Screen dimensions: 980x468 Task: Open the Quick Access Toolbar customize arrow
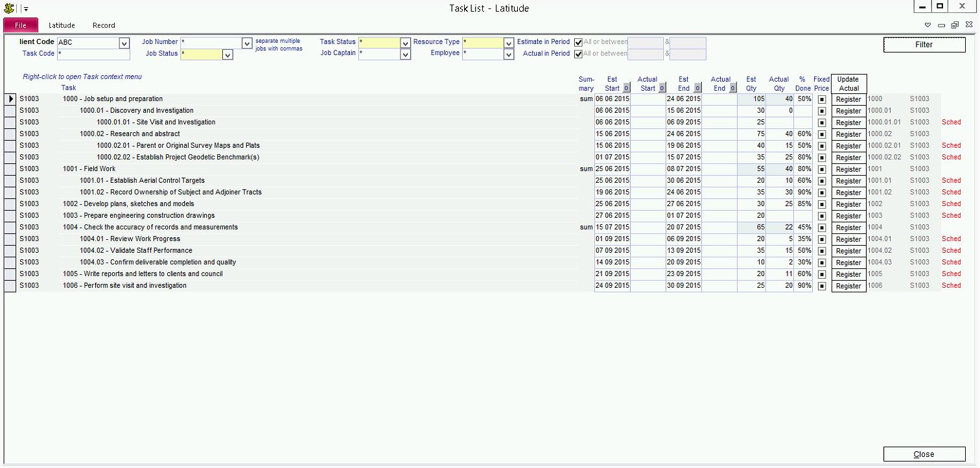pos(26,9)
